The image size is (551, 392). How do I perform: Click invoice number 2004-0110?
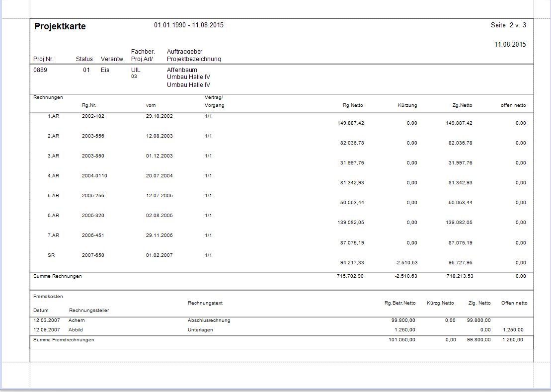pyautogui.click(x=94, y=176)
